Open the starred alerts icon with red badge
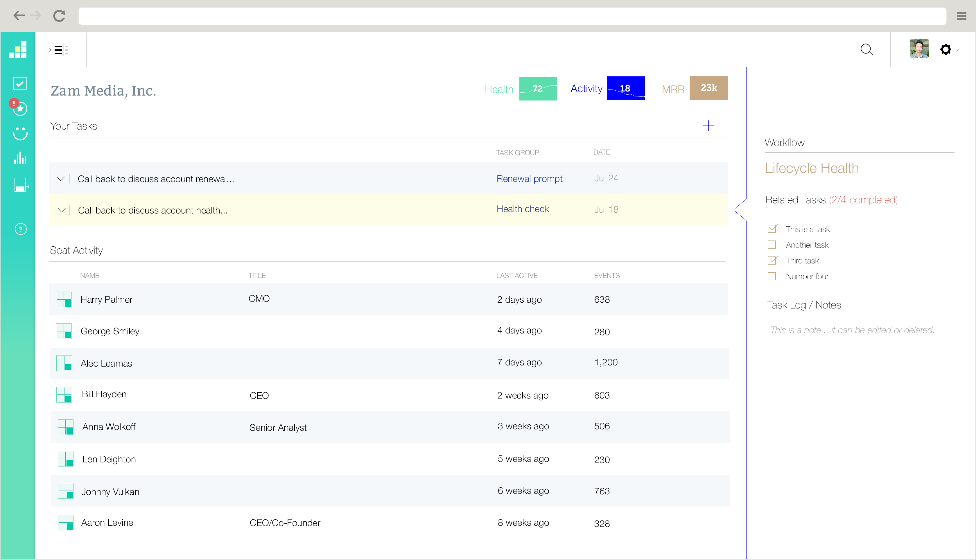Viewport: 976px width, 560px height. point(19,107)
